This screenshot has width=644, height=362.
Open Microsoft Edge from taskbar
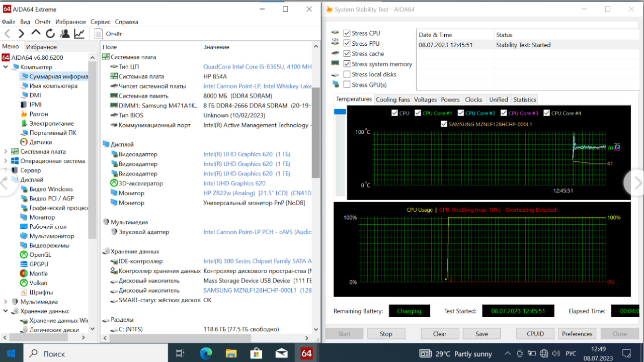pos(206,353)
